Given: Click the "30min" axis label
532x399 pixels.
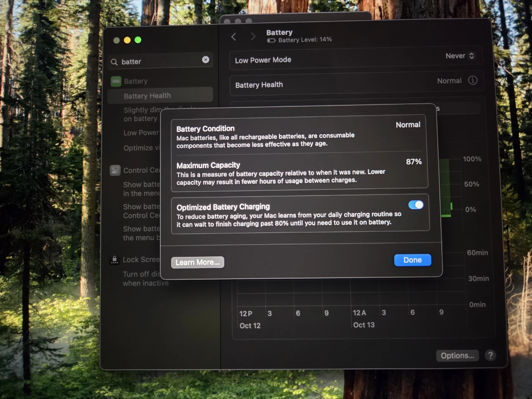Looking at the screenshot, I should tap(478, 279).
